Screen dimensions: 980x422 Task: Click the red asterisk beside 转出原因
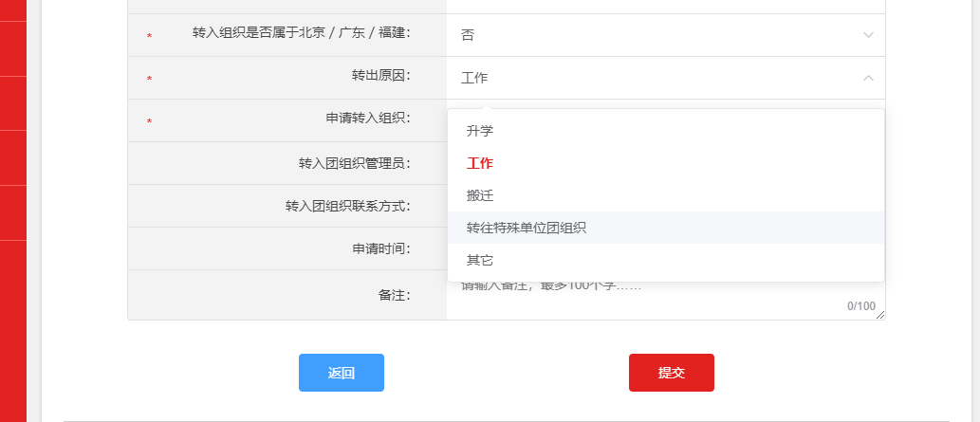[149, 79]
